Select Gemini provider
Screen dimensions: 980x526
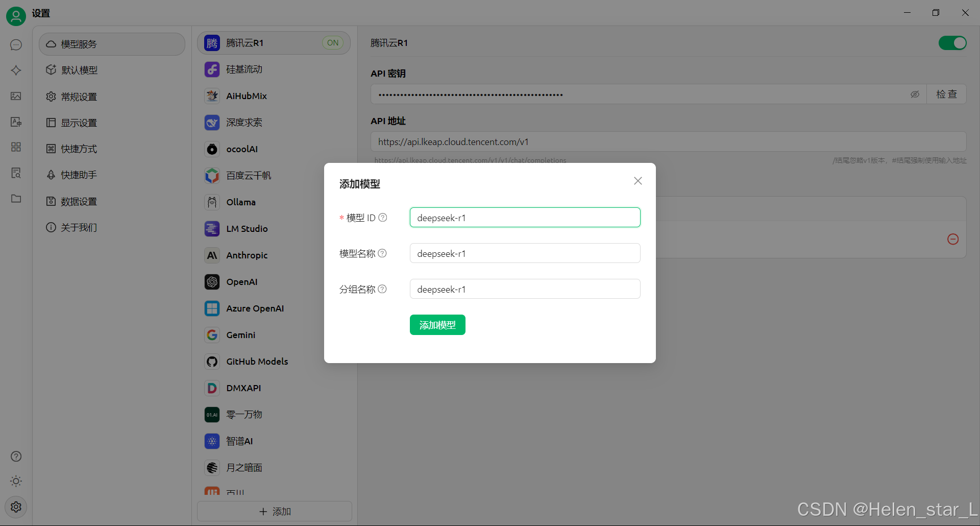click(x=261, y=335)
